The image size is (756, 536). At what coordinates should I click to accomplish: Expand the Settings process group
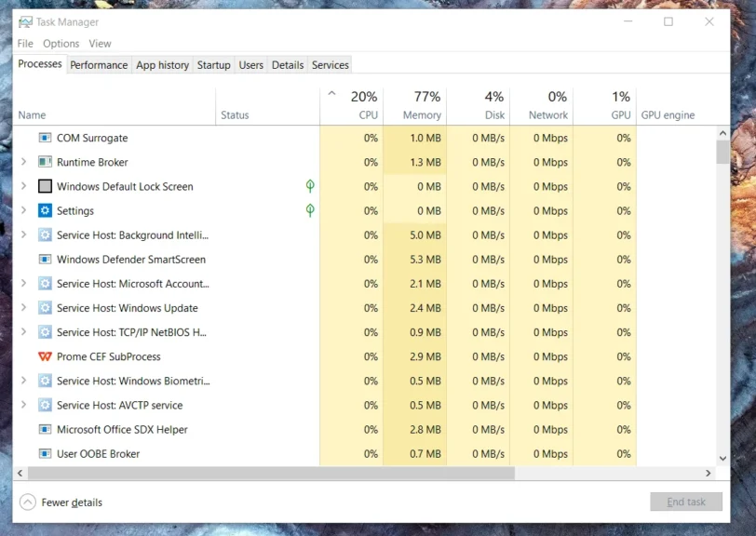(x=23, y=210)
